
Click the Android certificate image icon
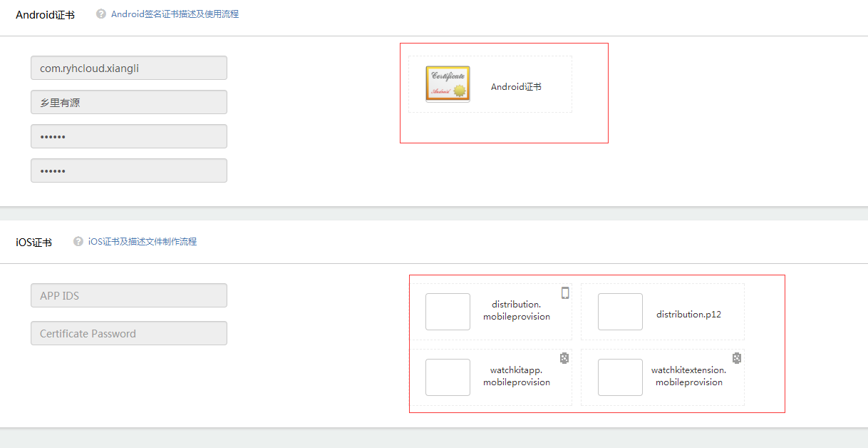pos(448,84)
